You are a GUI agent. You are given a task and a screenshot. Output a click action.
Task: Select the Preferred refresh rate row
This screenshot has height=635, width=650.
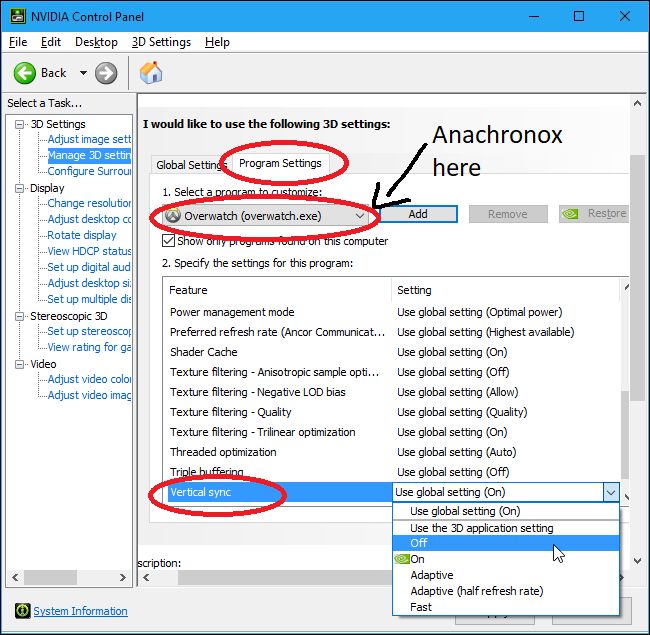[392, 332]
